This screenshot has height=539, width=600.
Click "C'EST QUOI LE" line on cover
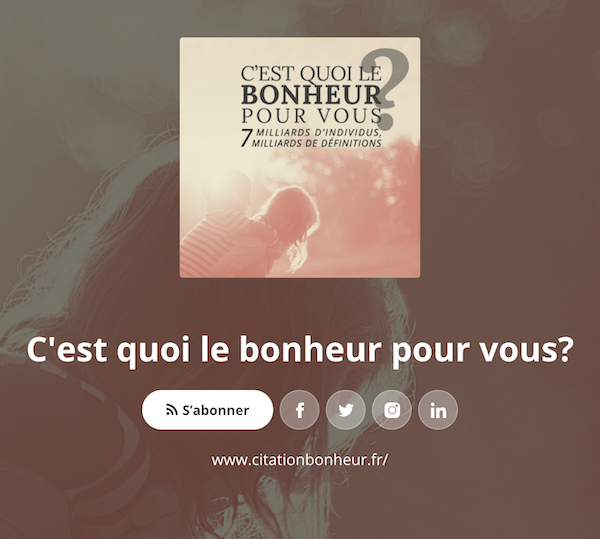(x=311, y=73)
